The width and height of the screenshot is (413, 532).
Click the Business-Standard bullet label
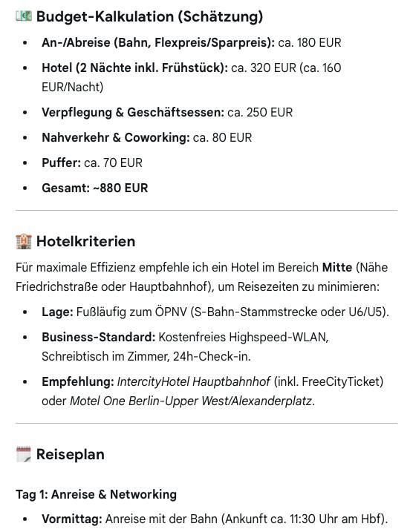tap(99, 338)
